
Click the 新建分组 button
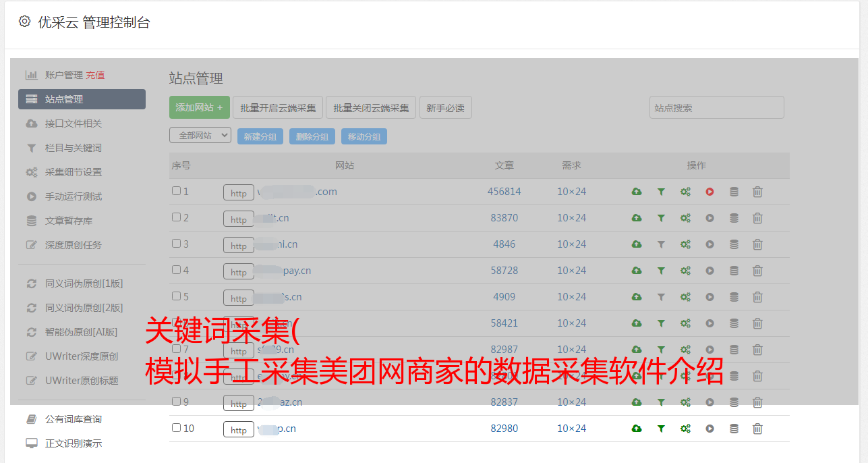pyautogui.click(x=260, y=136)
